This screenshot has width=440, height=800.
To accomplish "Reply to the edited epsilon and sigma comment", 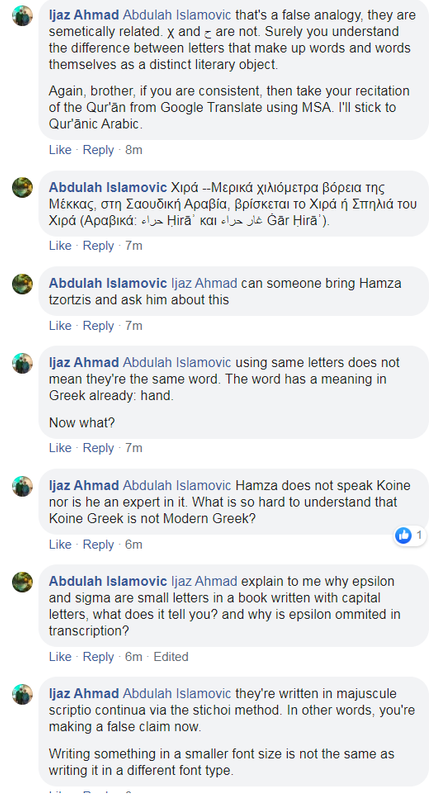I will [98, 657].
